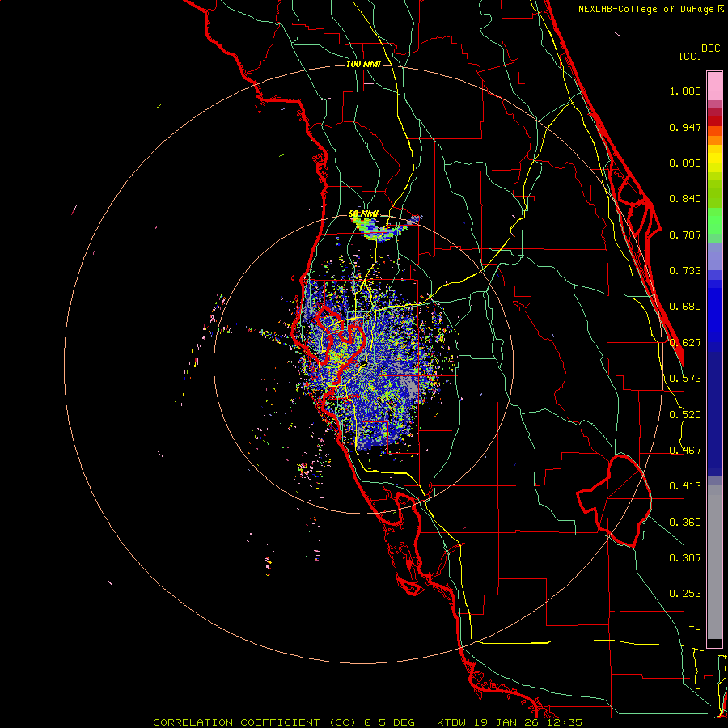
Task: Click the 0.893 color bar value
Action: [x=685, y=163]
